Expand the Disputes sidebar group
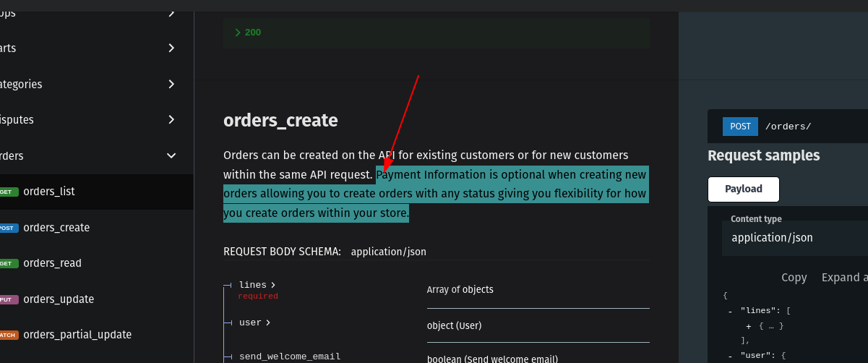The width and height of the screenshot is (868, 363). [171, 119]
